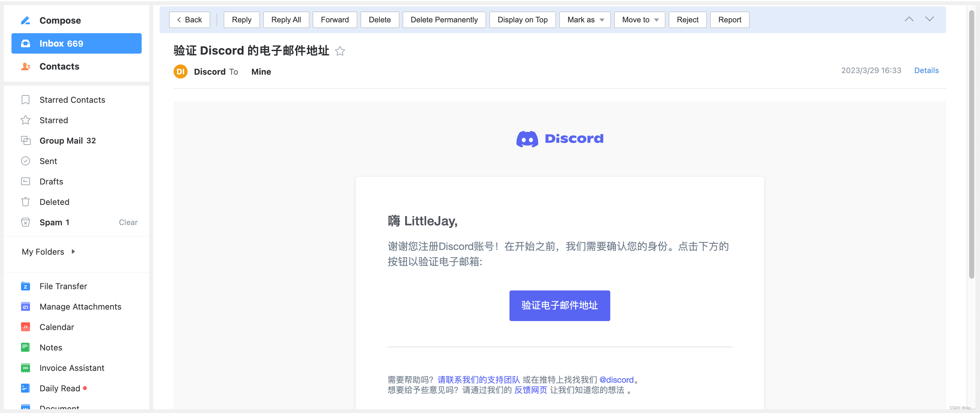Toggle Display on Top for email
The image size is (980, 413).
(523, 19)
